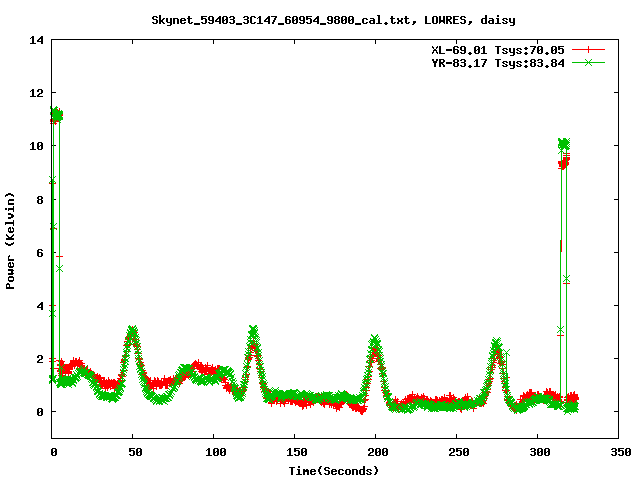640x480 pixels.
Task: Click the x-axis tick label 350
Action: click(x=620, y=452)
